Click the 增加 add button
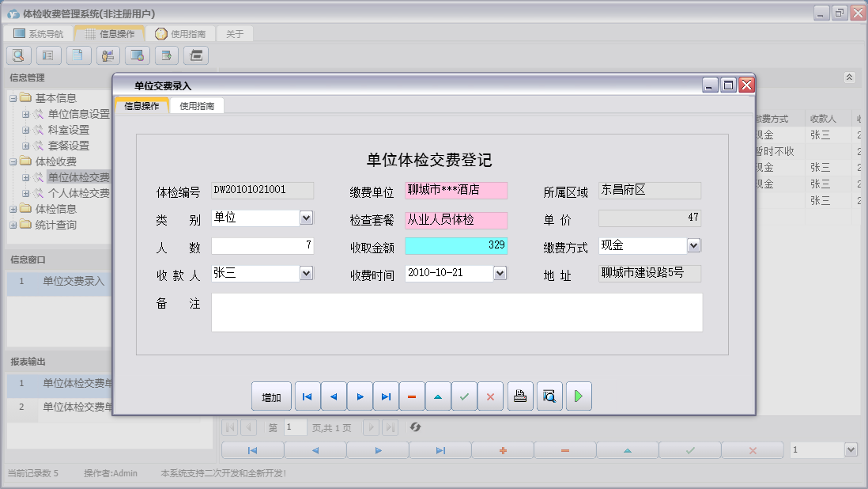Viewport: 868px width, 489px height. 271,396
